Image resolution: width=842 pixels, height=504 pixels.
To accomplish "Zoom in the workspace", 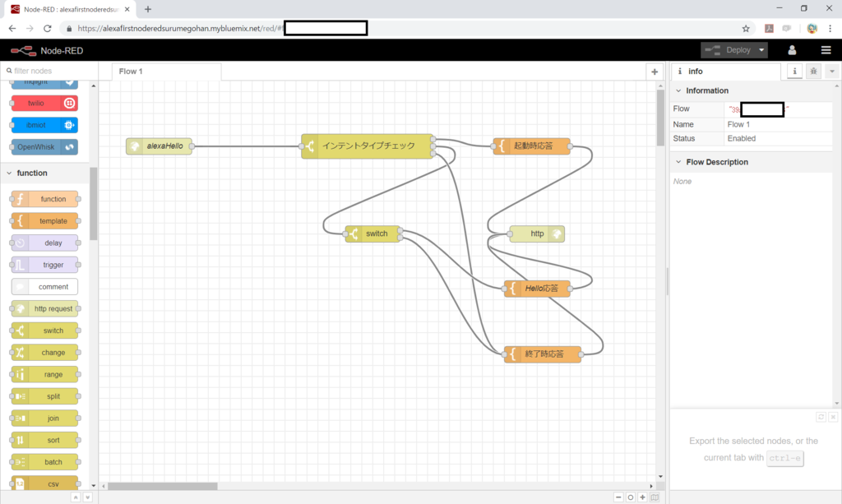I will pos(642,497).
